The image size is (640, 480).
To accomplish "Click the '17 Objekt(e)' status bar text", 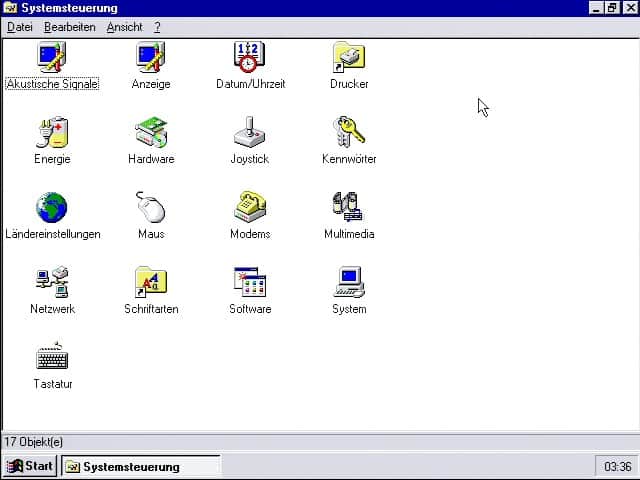I will 33,442.
